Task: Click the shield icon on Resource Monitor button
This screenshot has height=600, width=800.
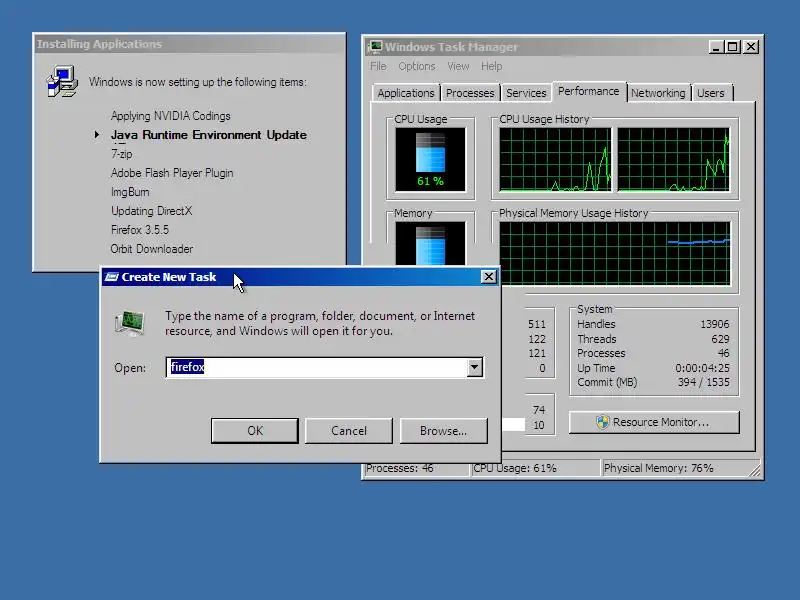Action: click(603, 422)
